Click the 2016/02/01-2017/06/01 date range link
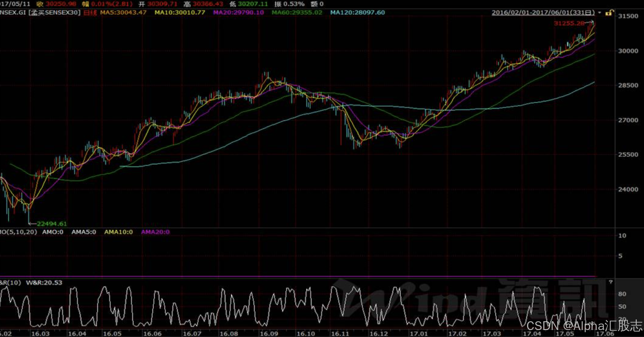 pos(543,13)
